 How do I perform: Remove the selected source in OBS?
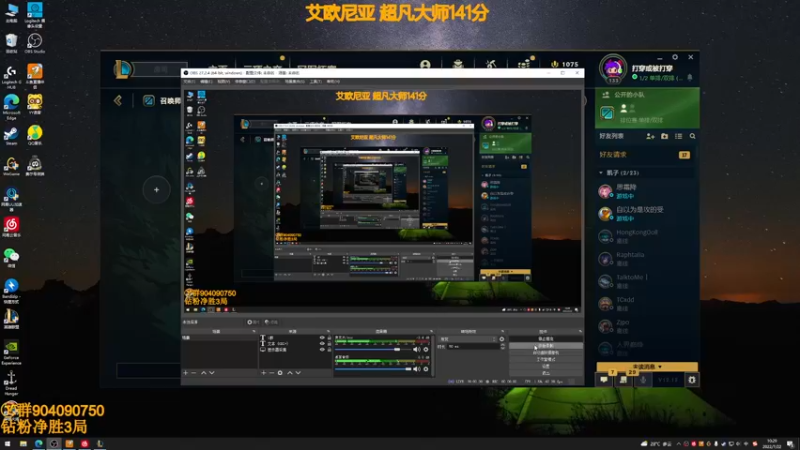(271, 373)
